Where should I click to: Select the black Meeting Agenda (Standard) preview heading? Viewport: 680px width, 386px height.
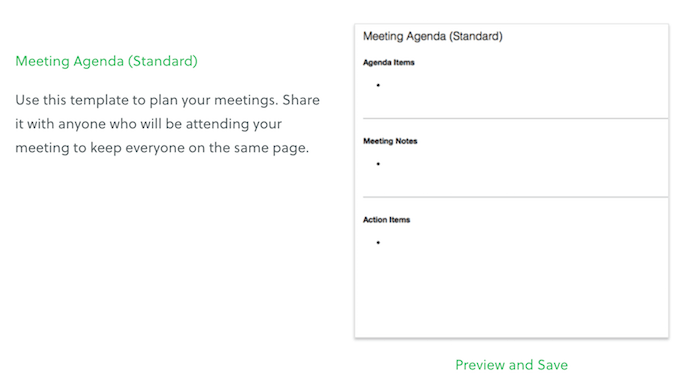pyautogui.click(x=433, y=36)
